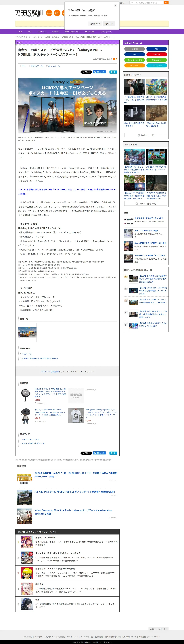Screen dimensions: 184x644
Task: Open the 鳴潮 game thumbnail
Action: [x=27, y=604]
